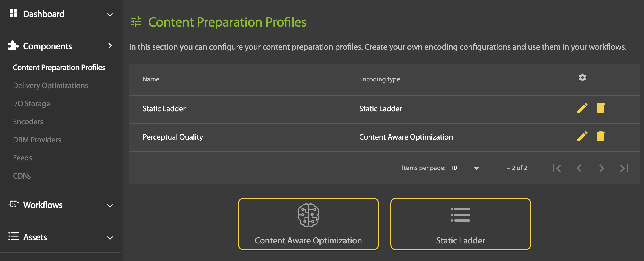Open the DRM Providers section
Viewport: 644px width, 261px height.
37,139
